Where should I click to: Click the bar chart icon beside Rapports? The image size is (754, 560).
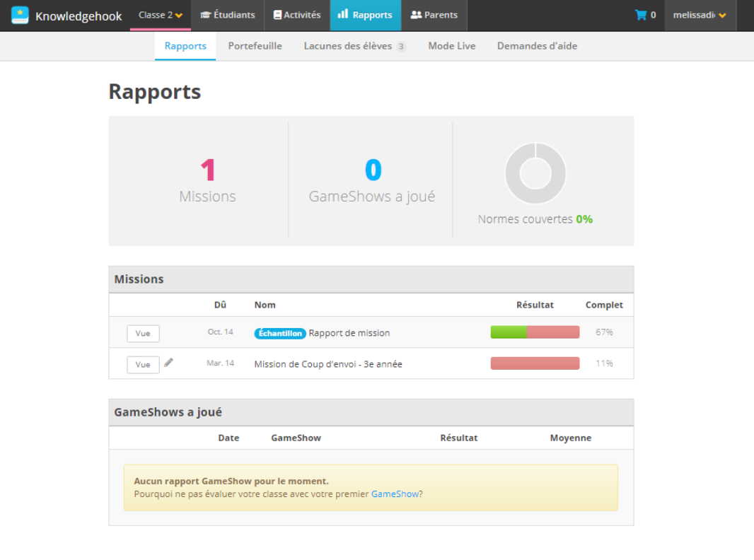[343, 14]
